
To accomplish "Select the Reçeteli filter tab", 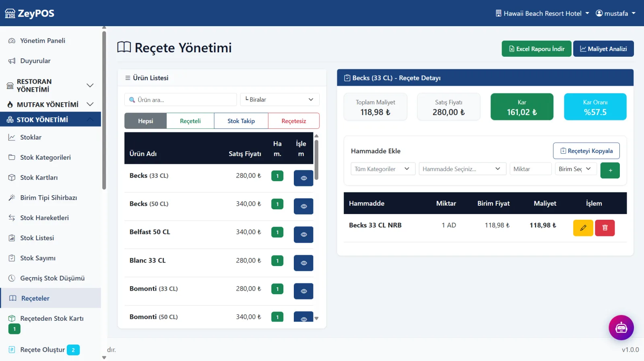I will coord(190,121).
